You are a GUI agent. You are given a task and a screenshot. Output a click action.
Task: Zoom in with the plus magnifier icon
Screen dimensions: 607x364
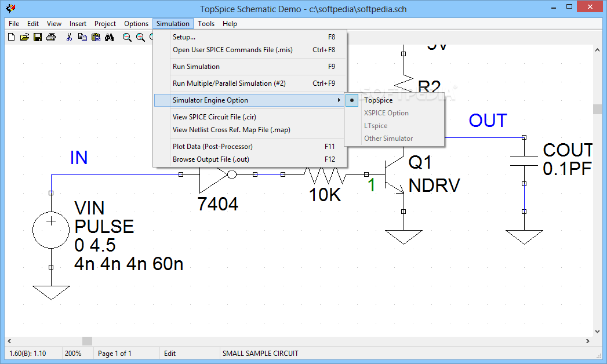(x=140, y=37)
